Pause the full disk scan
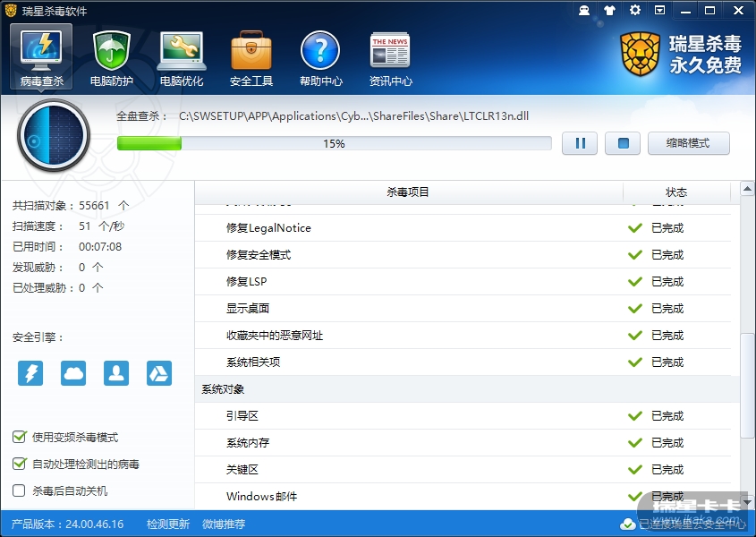This screenshot has height=537, width=756. pos(580,143)
